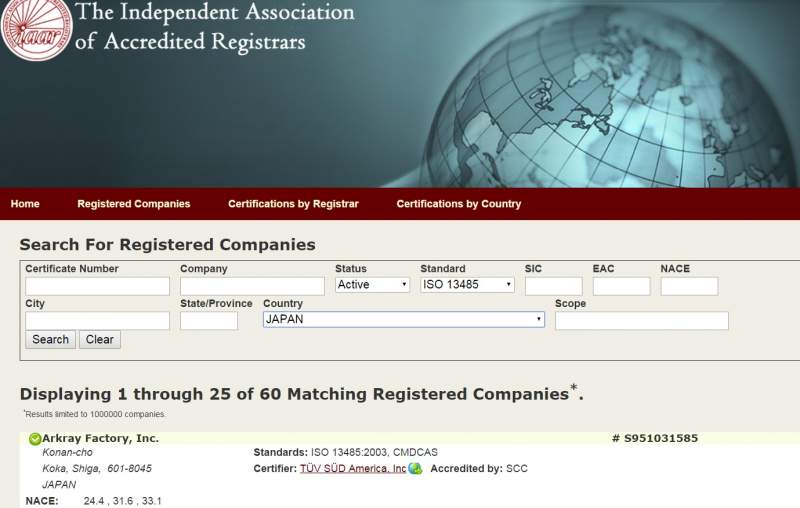Click the IAAR logo in the header
Screen dimensions: 800x508
tap(36, 29)
